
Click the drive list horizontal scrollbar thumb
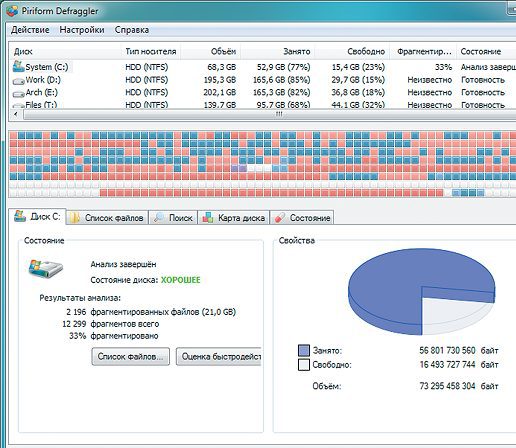tap(270, 114)
